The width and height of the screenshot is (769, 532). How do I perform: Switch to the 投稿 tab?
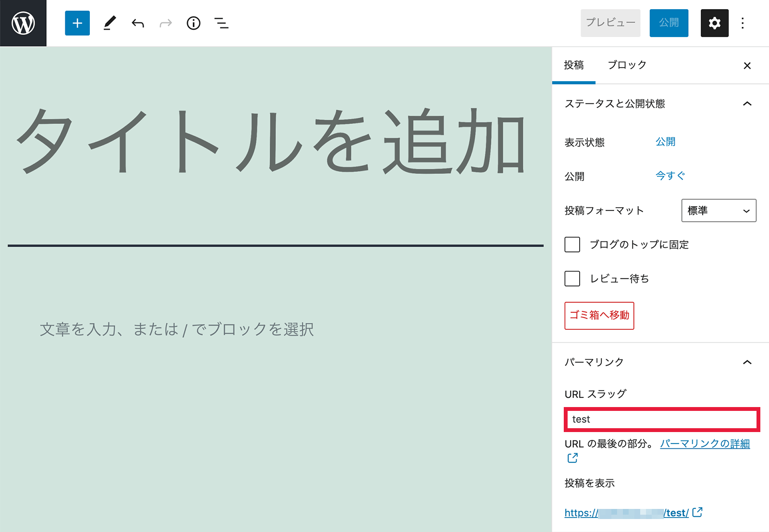(x=574, y=65)
